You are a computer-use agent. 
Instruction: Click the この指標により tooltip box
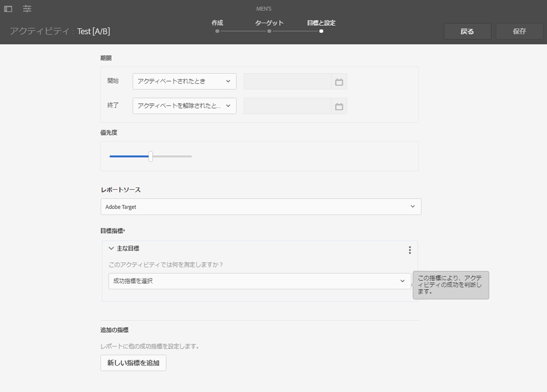coord(451,285)
